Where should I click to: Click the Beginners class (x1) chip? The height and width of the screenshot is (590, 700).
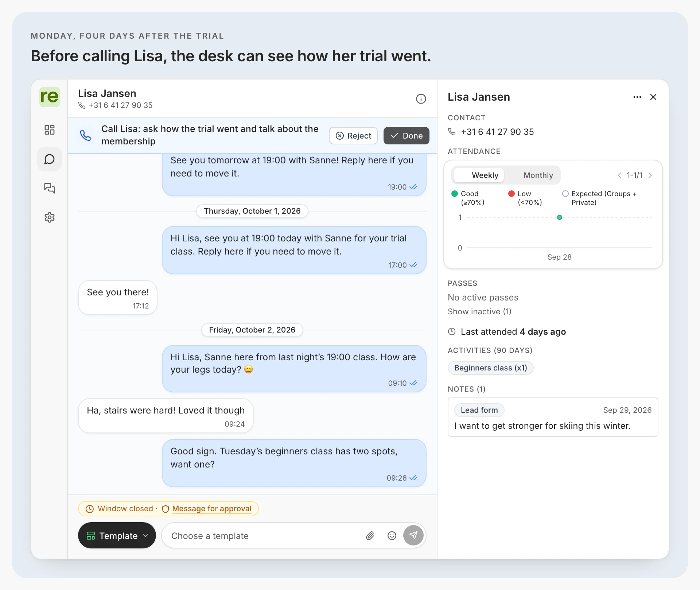[490, 368]
